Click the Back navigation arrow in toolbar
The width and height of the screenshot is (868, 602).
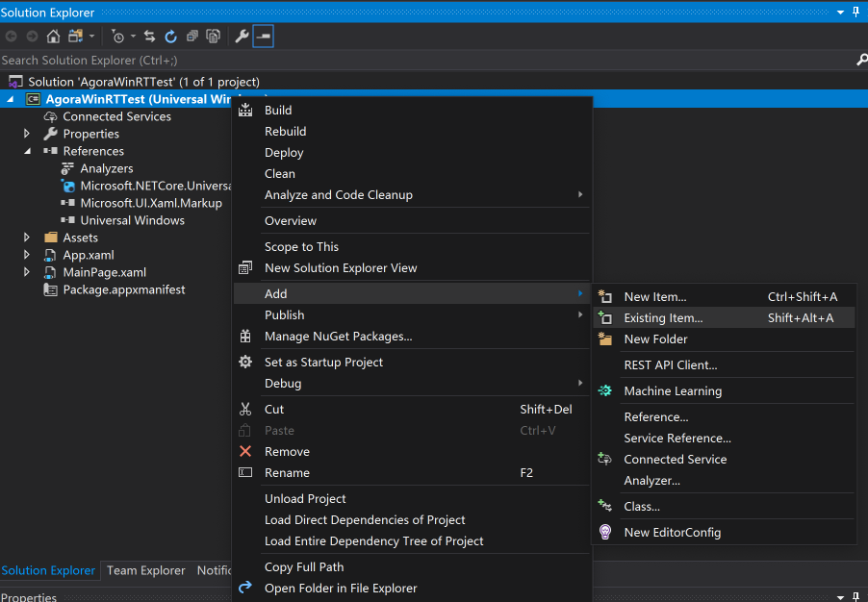12,37
